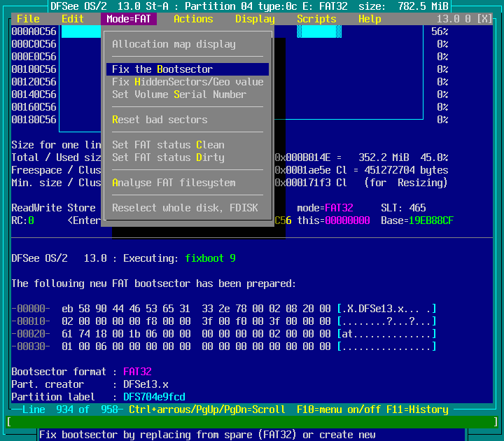Click the -00020- hex dump row

[x=224, y=334]
